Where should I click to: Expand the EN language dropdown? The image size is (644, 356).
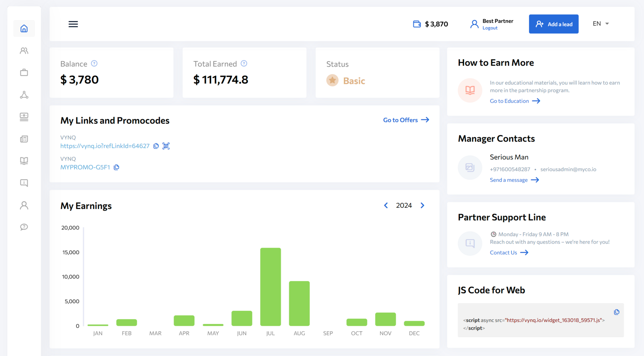tap(601, 24)
